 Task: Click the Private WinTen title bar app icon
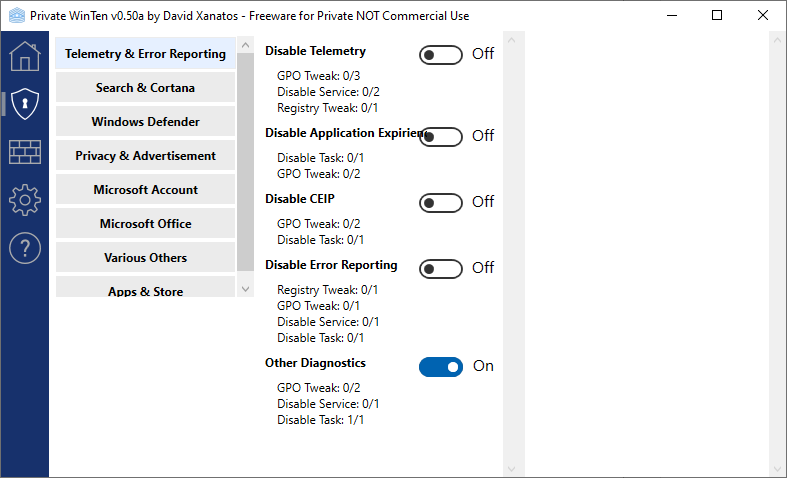tap(16, 16)
